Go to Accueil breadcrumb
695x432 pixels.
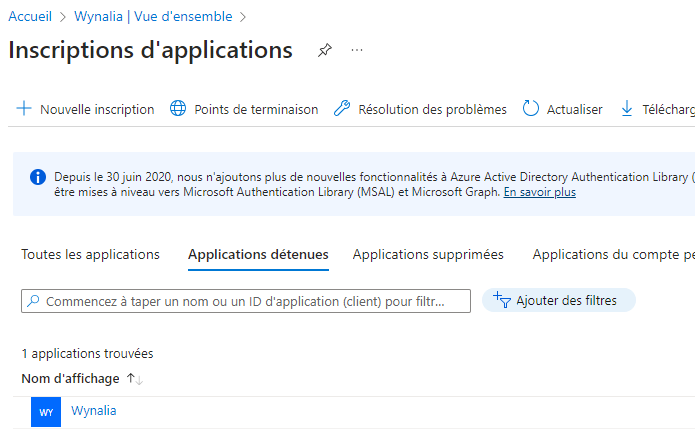[30, 16]
